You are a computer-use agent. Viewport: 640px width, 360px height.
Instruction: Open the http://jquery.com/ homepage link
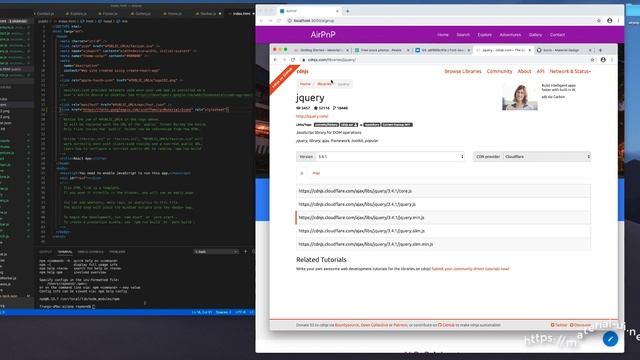(312, 116)
